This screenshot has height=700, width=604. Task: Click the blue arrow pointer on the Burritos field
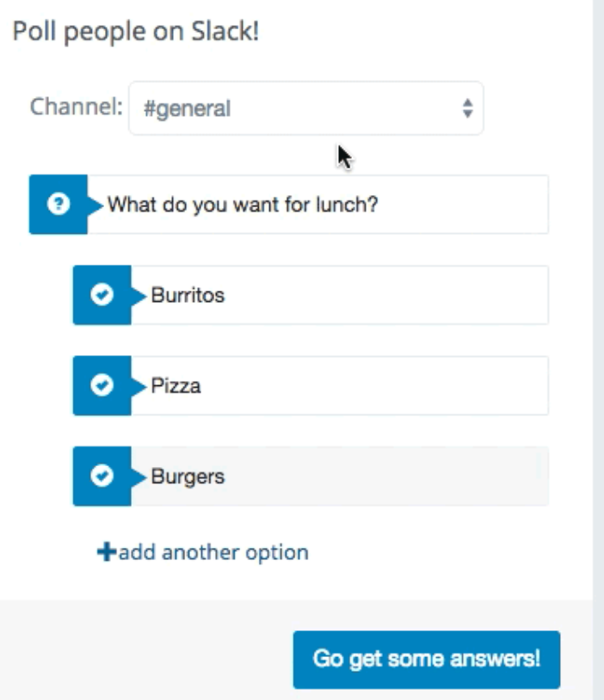139,296
